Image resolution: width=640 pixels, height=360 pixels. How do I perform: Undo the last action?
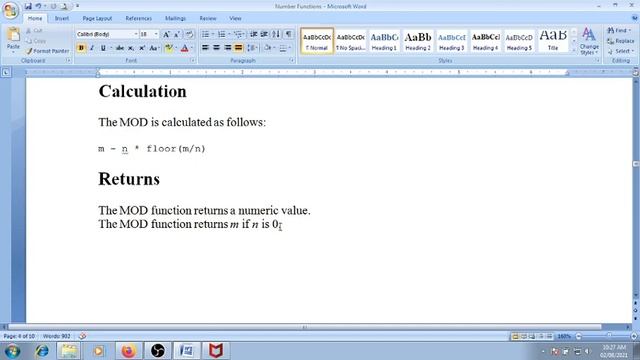(38, 6)
